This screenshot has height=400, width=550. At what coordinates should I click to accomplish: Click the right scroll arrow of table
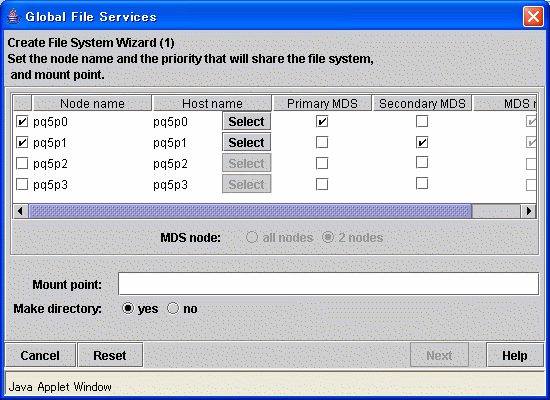pyautogui.click(x=528, y=211)
